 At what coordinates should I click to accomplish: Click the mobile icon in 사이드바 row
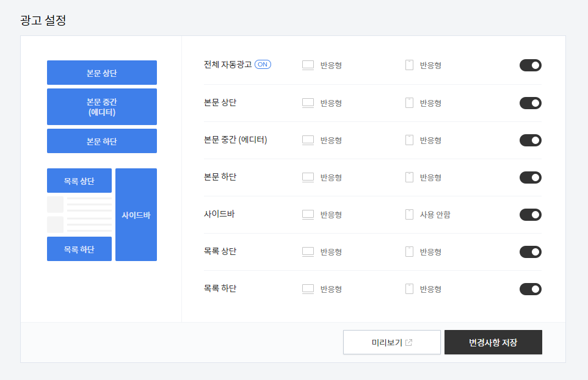click(x=409, y=214)
